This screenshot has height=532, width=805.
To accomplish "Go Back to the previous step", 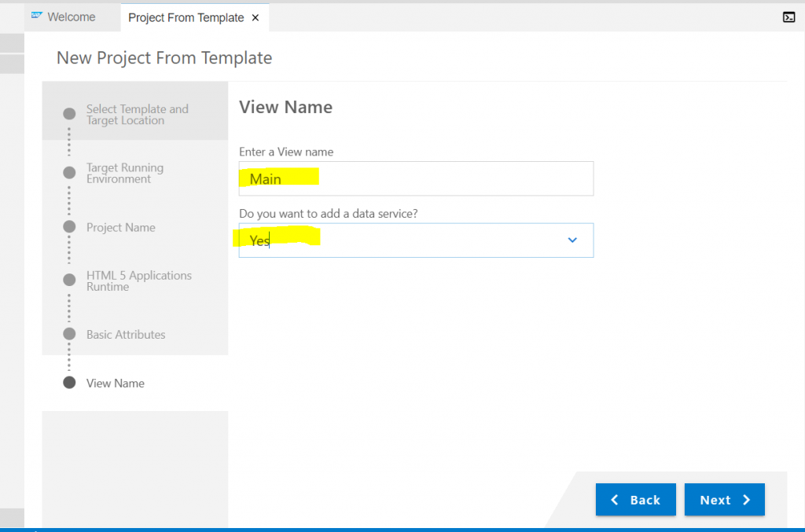I will coord(635,500).
